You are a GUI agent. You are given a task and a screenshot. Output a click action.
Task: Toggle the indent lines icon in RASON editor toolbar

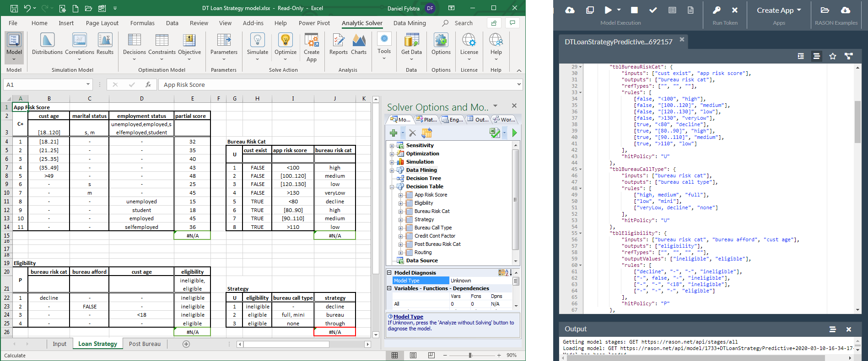coord(801,56)
